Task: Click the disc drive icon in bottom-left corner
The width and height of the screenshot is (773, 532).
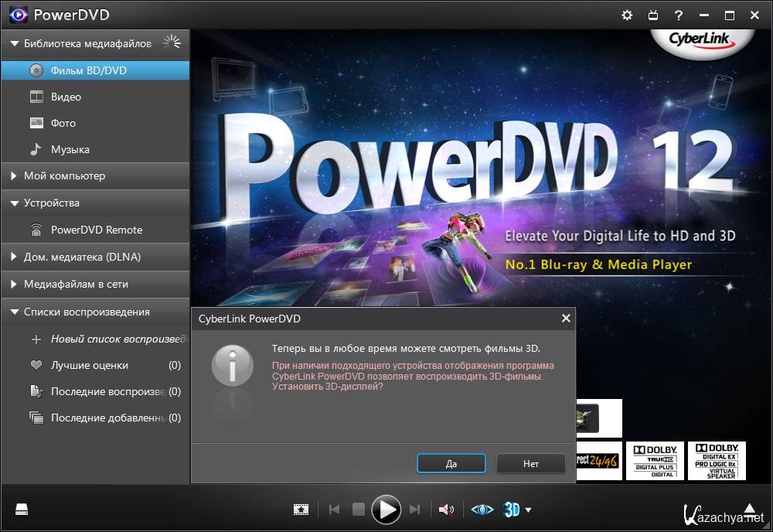Action: tap(22, 510)
